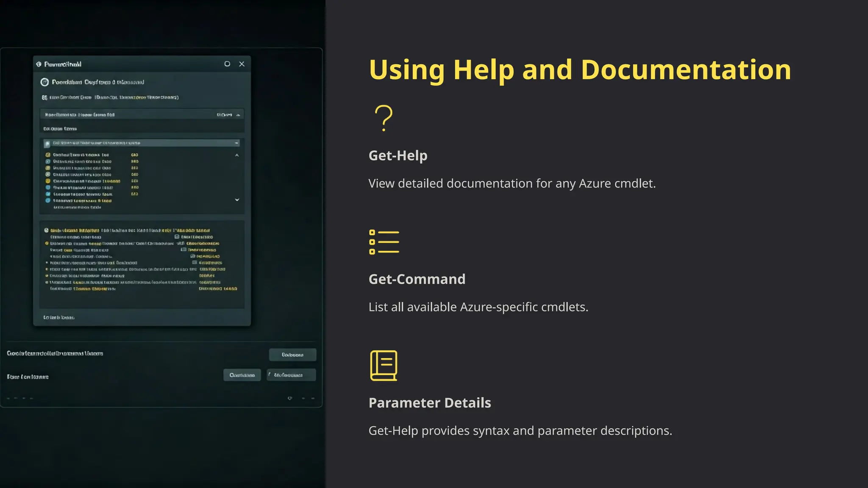Image resolution: width=868 pixels, height=488 pixels.
Task: Maximize the PowerShell dialog using the square button
Action: coord(227,64)
